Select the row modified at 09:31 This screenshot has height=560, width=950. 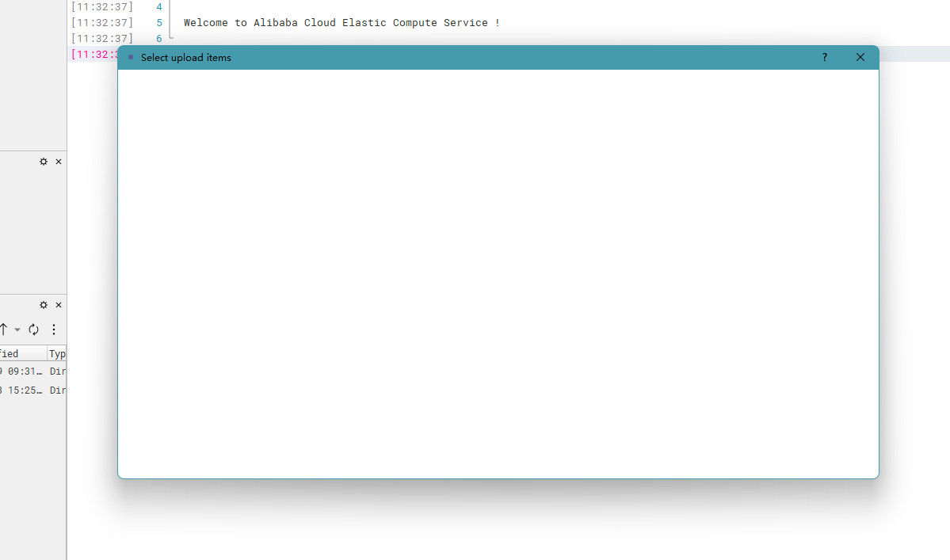coord(33,371)
